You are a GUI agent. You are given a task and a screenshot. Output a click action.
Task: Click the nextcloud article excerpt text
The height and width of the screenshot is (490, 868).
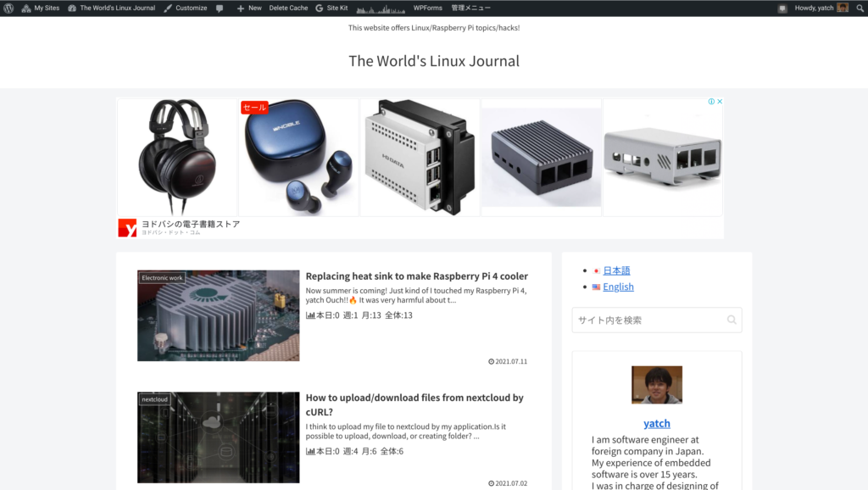click(x=406, y=432)
